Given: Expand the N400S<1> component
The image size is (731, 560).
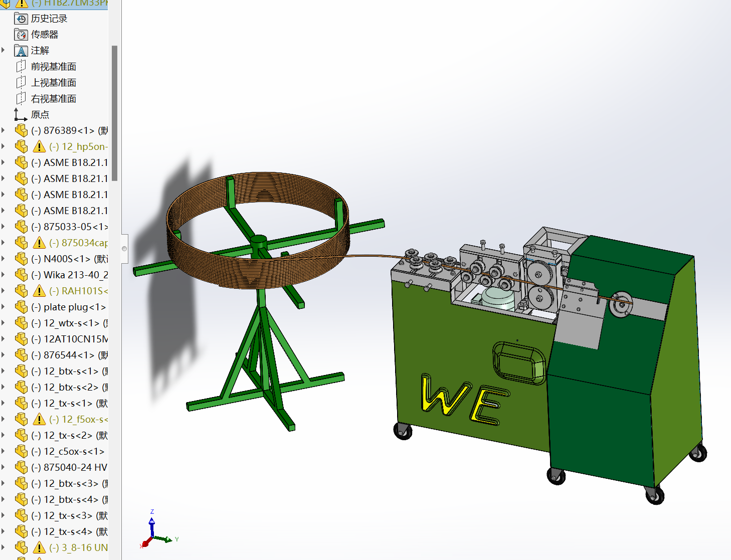Looking at the screenshot, I should [x=4, y=259].
